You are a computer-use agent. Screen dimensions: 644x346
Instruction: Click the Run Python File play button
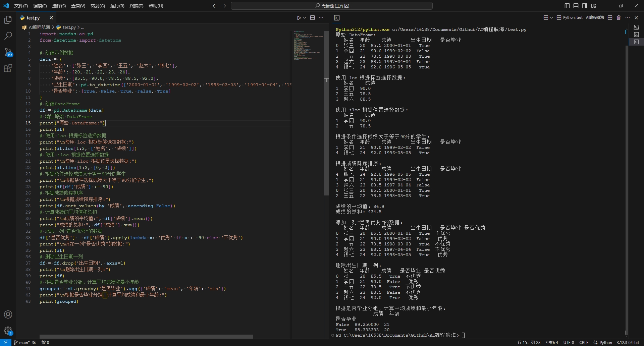click(299, 18)
